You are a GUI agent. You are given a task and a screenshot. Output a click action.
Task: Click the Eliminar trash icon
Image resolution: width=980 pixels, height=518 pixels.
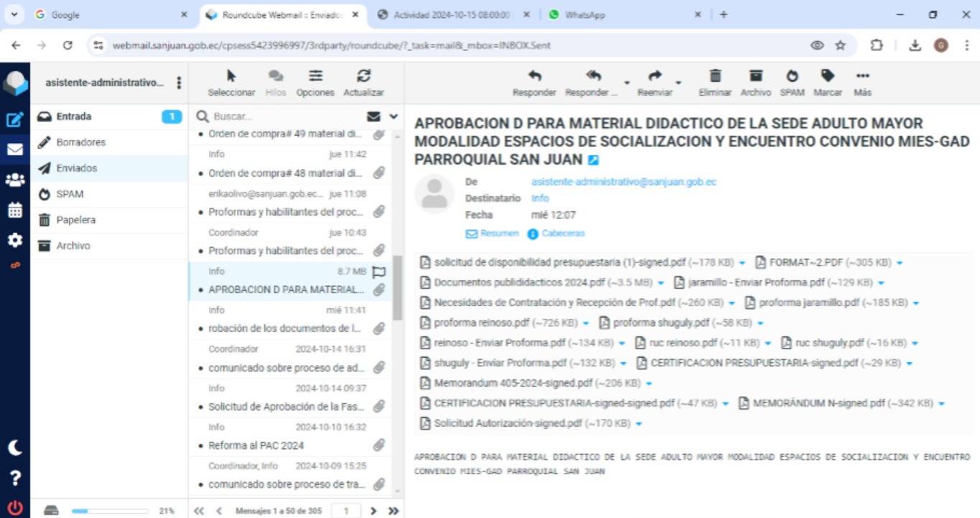(715, 76)
